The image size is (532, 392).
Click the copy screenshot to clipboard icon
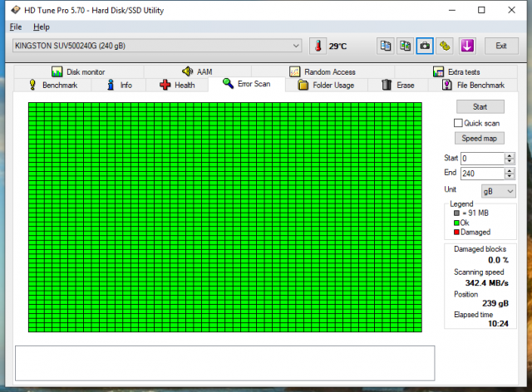405,46
